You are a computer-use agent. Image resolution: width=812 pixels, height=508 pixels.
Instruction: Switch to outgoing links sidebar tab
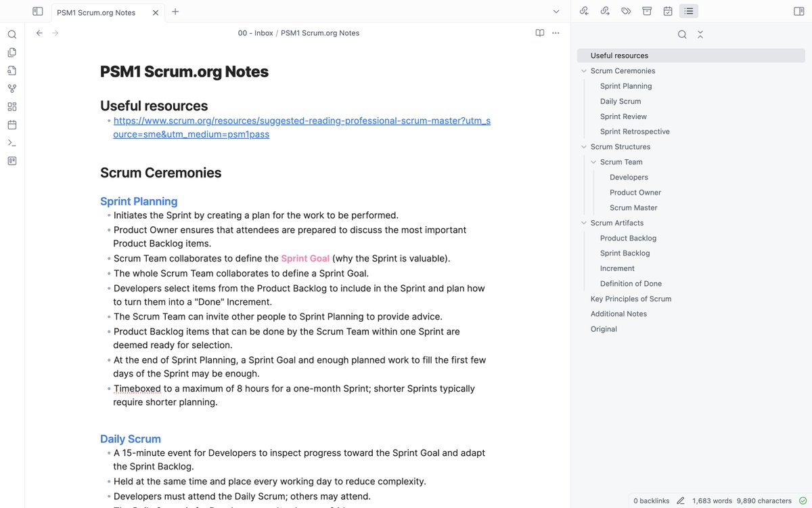click(605, 11)
